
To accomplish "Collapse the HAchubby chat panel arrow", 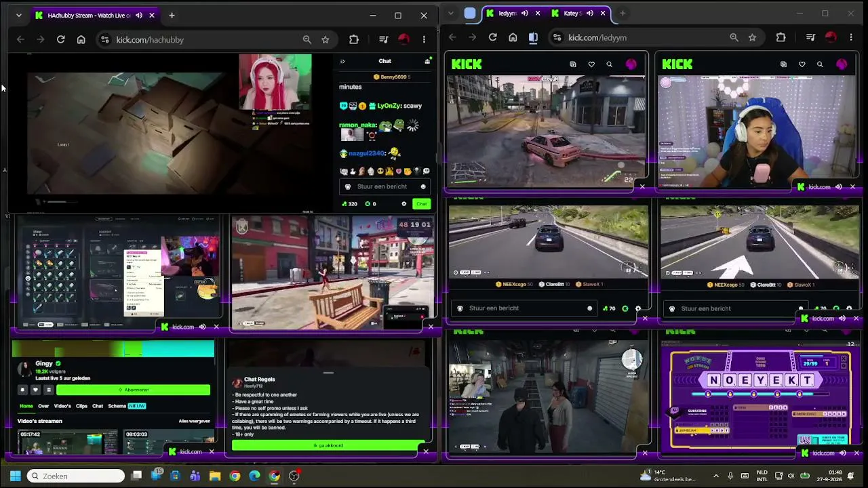I will coord(342,62).
